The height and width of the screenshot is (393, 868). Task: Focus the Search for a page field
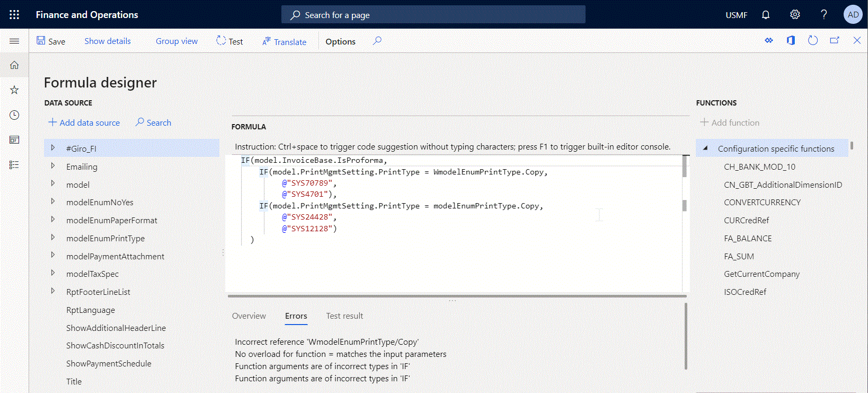[433, 15]
